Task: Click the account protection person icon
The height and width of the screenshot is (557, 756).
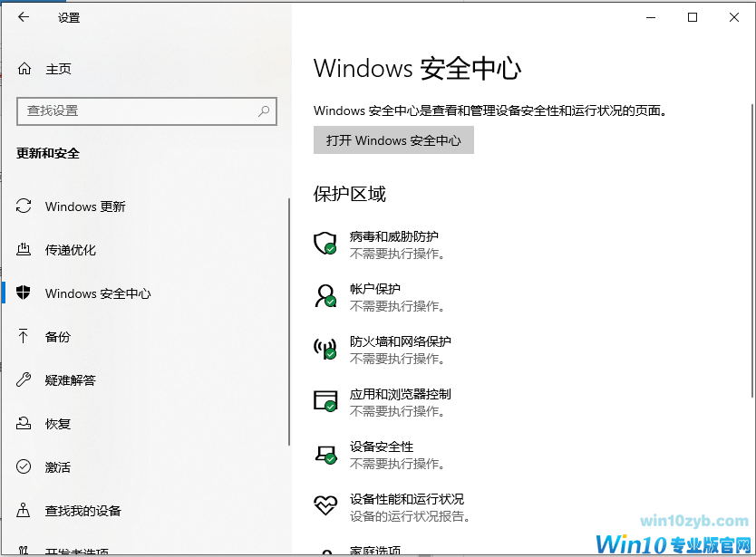Action: point(325,296)
